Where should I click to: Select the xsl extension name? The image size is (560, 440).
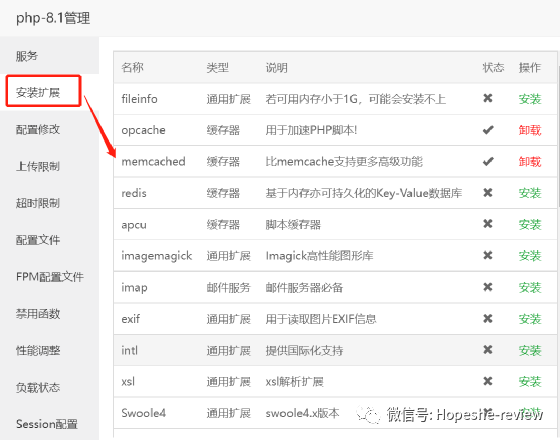point(128,381)
